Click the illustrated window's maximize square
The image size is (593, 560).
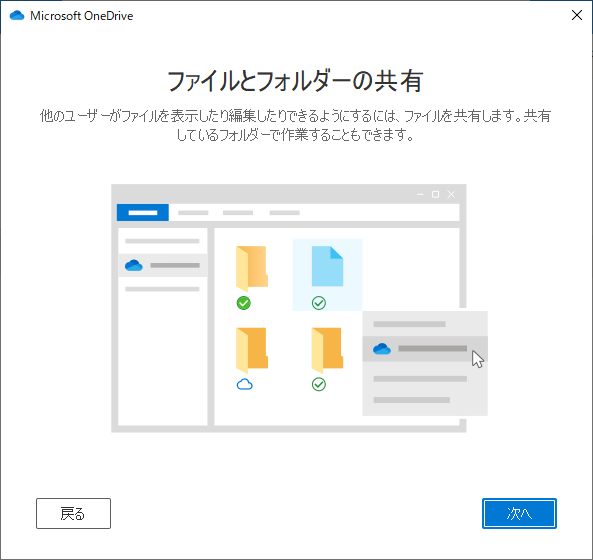[x=435, y=194]
